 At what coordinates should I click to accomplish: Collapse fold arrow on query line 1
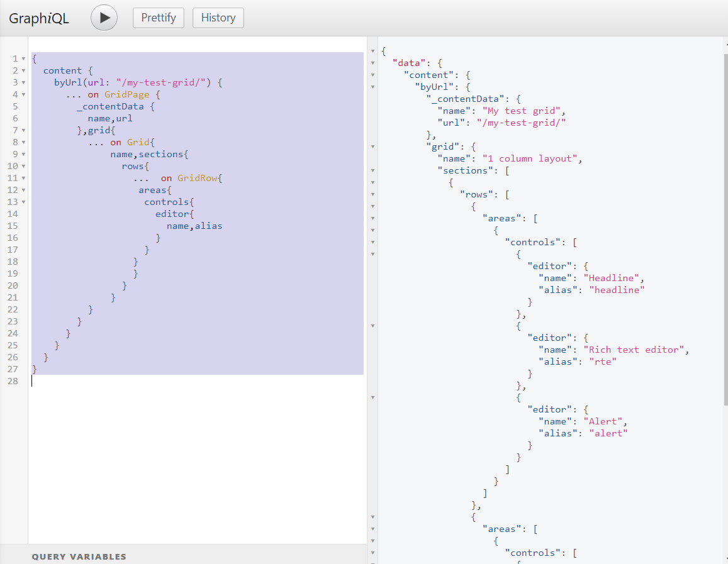click(x=24, y=59)
